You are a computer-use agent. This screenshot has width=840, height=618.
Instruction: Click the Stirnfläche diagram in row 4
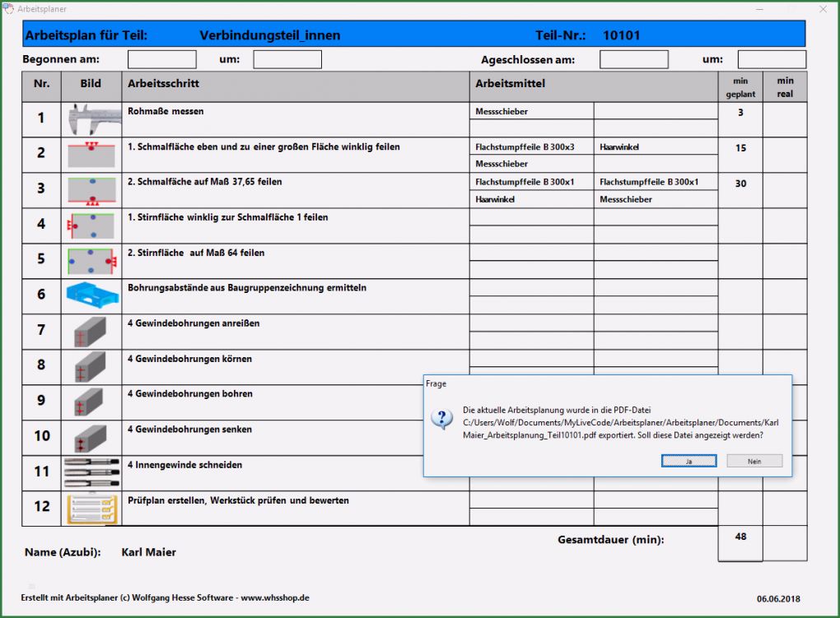click(91, 223)
